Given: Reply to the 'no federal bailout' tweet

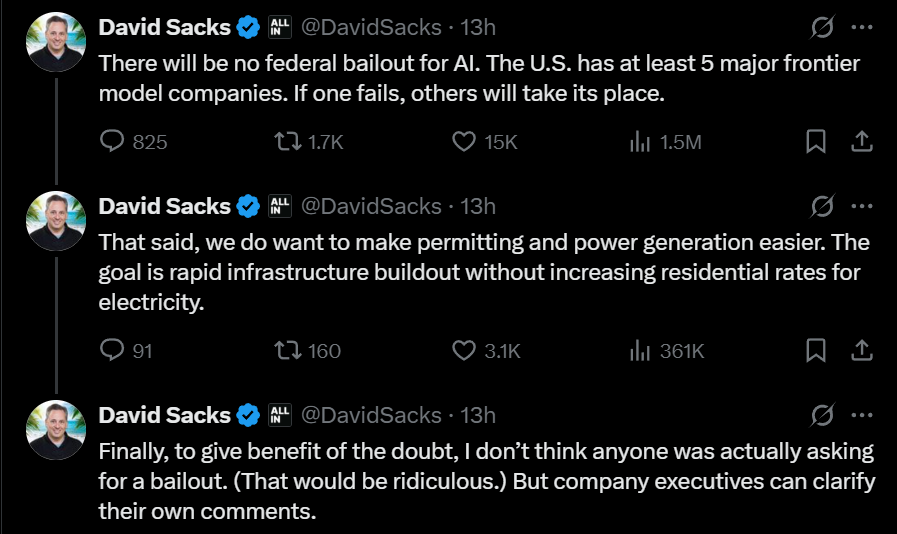Looking at the screenshot, I should [x=113, y=142].
